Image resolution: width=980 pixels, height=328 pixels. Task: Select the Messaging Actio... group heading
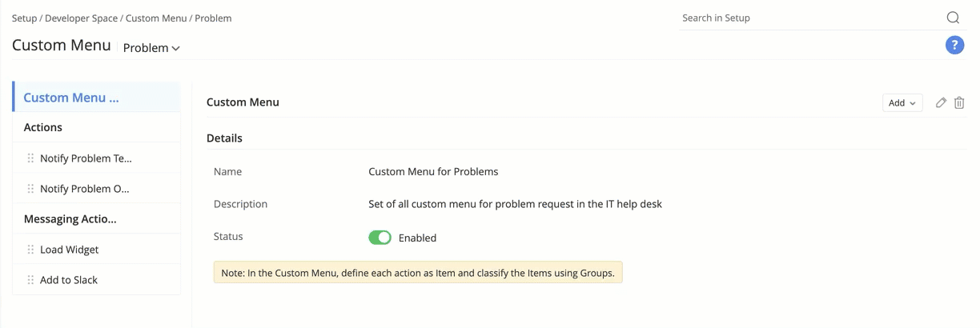pos(70,219)
